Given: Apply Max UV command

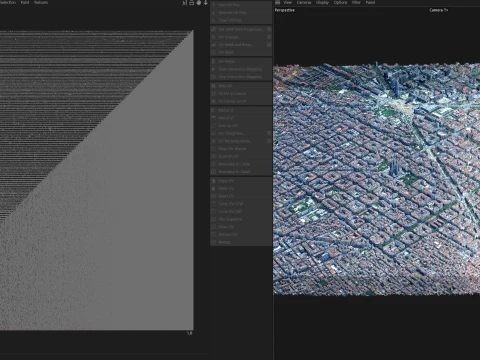Looking at the screenshot, I should point(241,86).
